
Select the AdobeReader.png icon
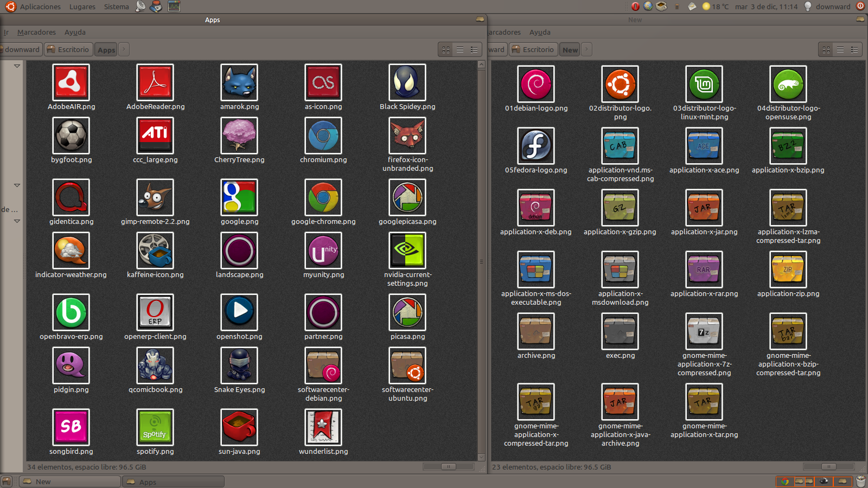[x=155, y=82]
